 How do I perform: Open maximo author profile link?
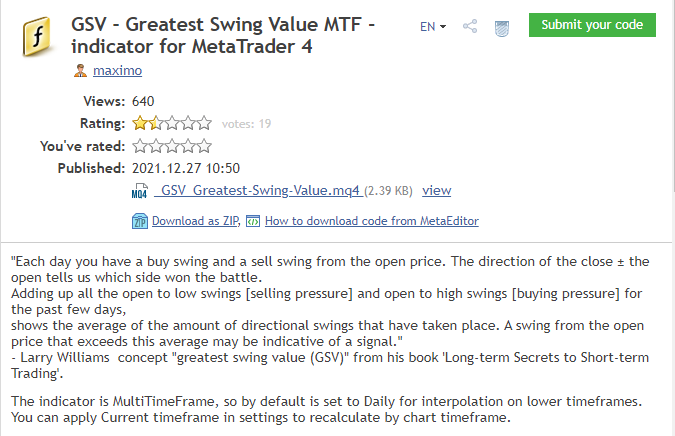point(116,71)
